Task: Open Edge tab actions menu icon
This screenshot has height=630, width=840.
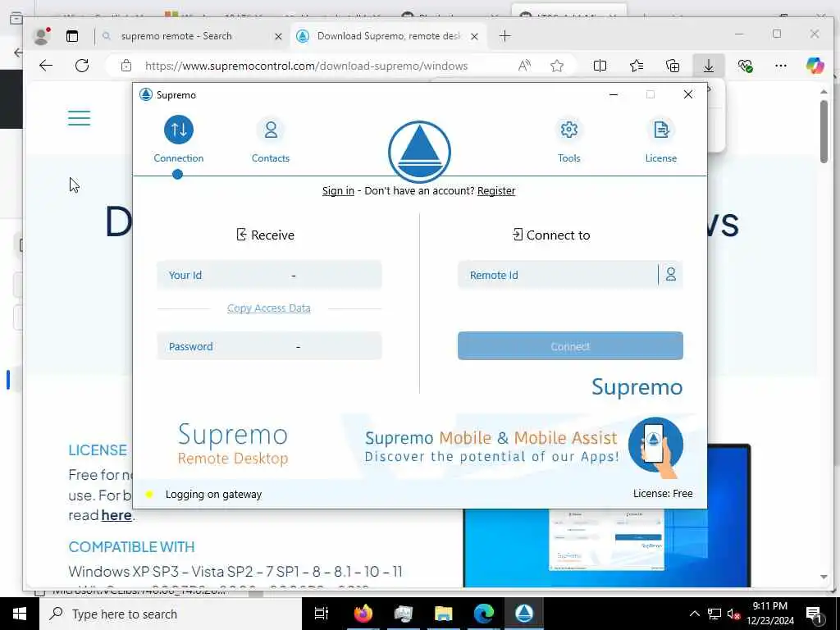Action: point(72,36)
